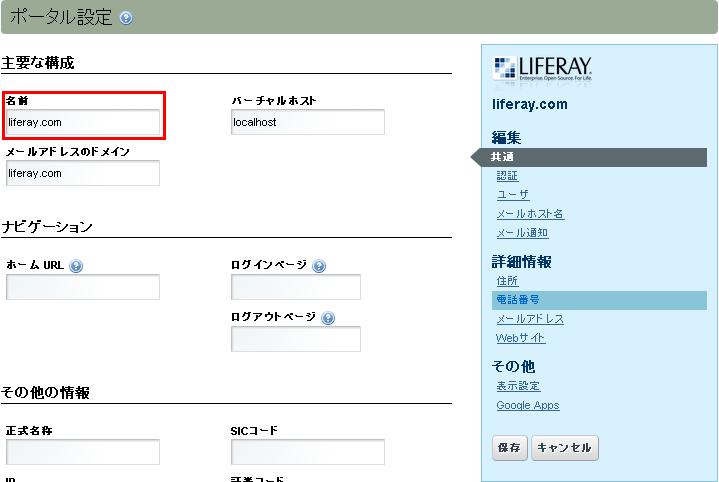Open Webサイト section link
This screenshot has height=482, width=719.
pyautogui.click(x=521, y=338)
